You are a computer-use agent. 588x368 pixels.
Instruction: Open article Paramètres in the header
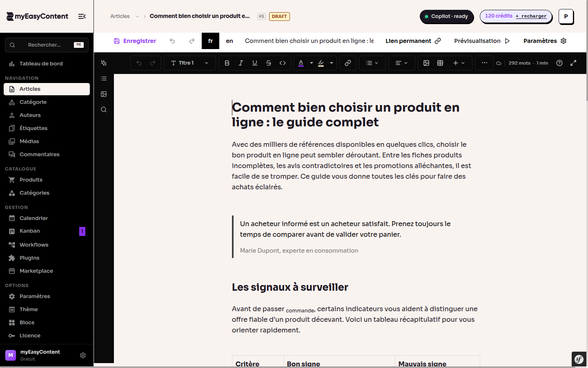pos(545,41)
